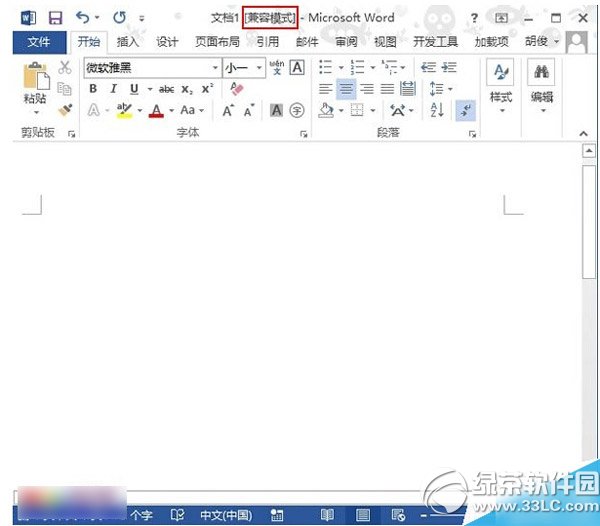Open the 剪贴板 clipboard pane launcher
600x526 pixels.
72,134
